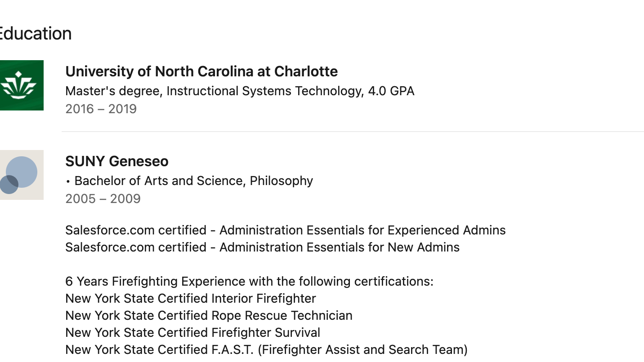
Task: Click the Certified Rope Rescue Technician line
Action: click(209, 315)
